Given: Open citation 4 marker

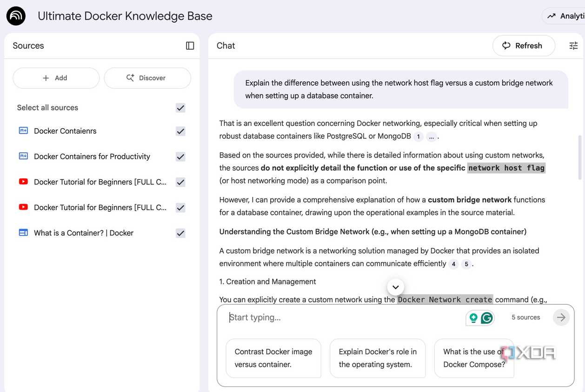Looking at the screenshot, I should [453, 264].
